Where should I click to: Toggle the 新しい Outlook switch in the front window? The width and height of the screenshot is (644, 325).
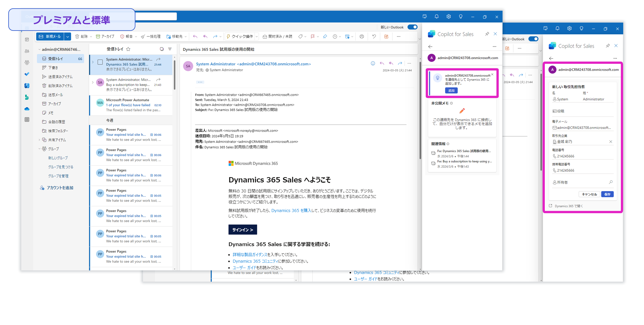pyautogui.click(x=412, y=27)
